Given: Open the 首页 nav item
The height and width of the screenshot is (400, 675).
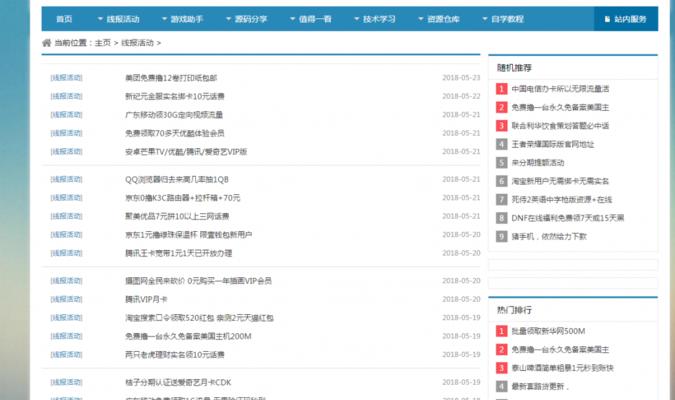Looking at the screenshot, I should tap(64, 19).
